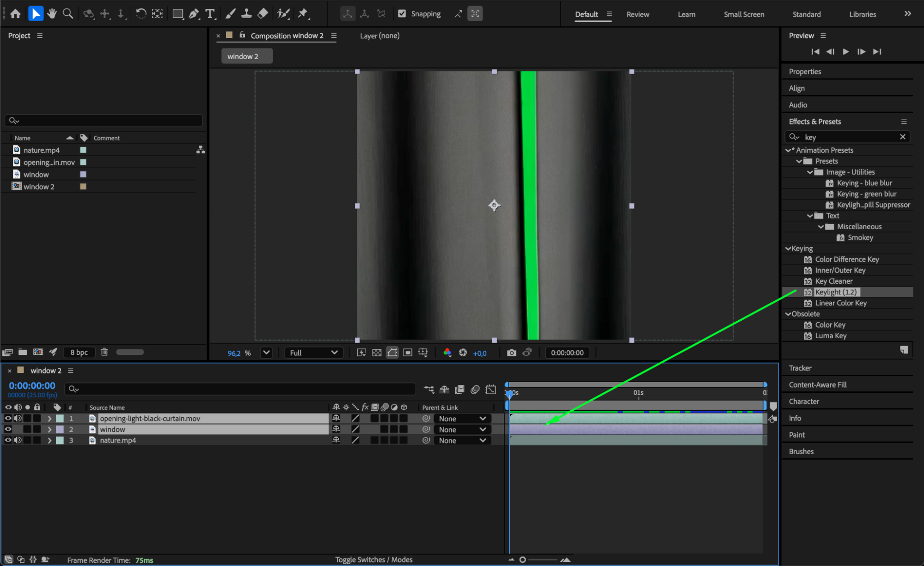Select the Rectangle shape tool
924x566 pixels.
click(177, 13)
